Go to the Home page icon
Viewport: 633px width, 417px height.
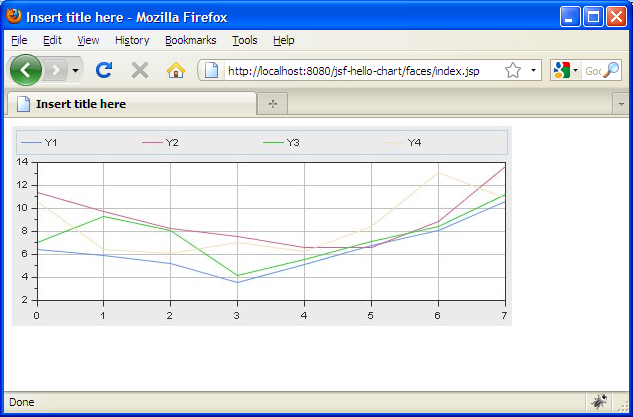[x=176, y=70]
